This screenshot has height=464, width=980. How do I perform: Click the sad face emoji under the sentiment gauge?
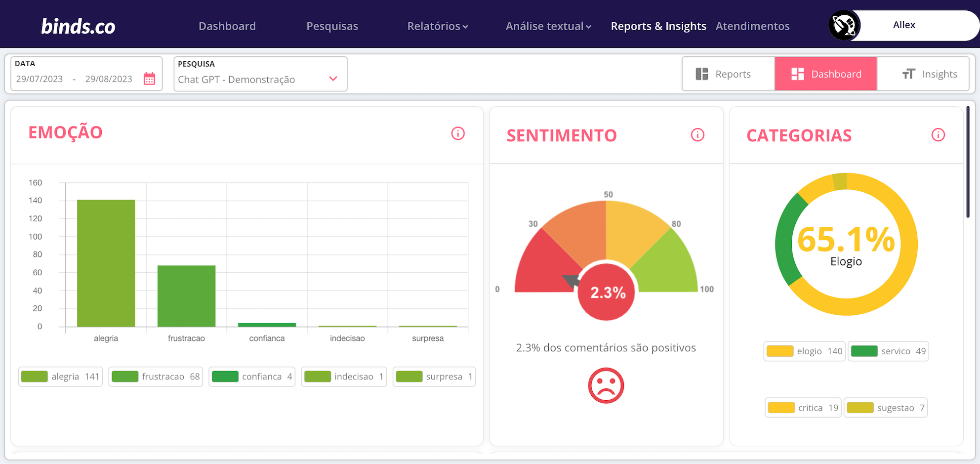point(606,385)
